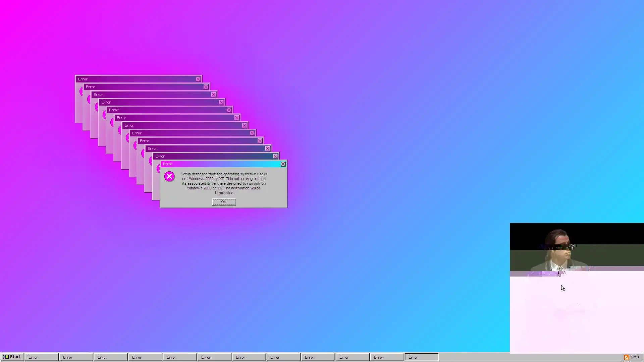This screenshot has height=362, width=644.
Task: Click the 13:43 system clock
Action: point(635,357)
